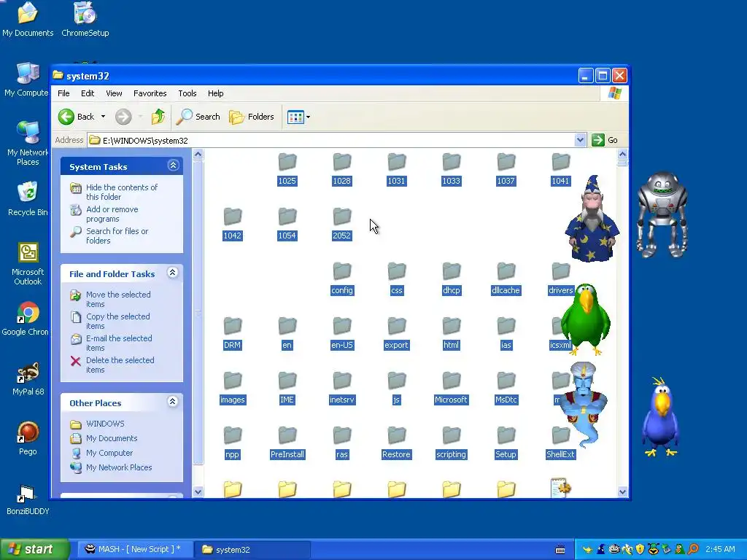The image size is (747, 560).
Task: Expand the Address bar dropdown
Action: point(580,140)
